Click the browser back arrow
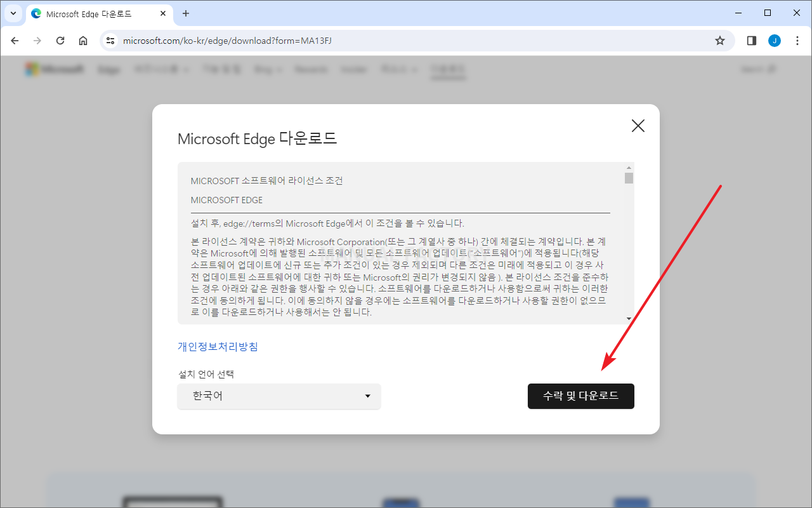Screen dimensions: 812x508 pyautogui.click(x=15, y=41)
